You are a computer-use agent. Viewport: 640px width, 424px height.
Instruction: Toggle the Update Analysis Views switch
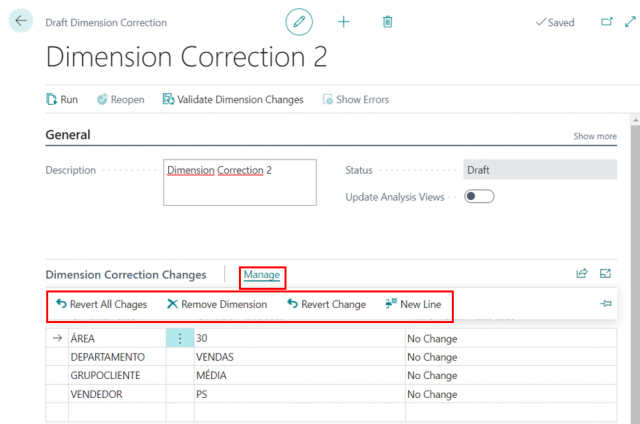click(x=479, y=197)
